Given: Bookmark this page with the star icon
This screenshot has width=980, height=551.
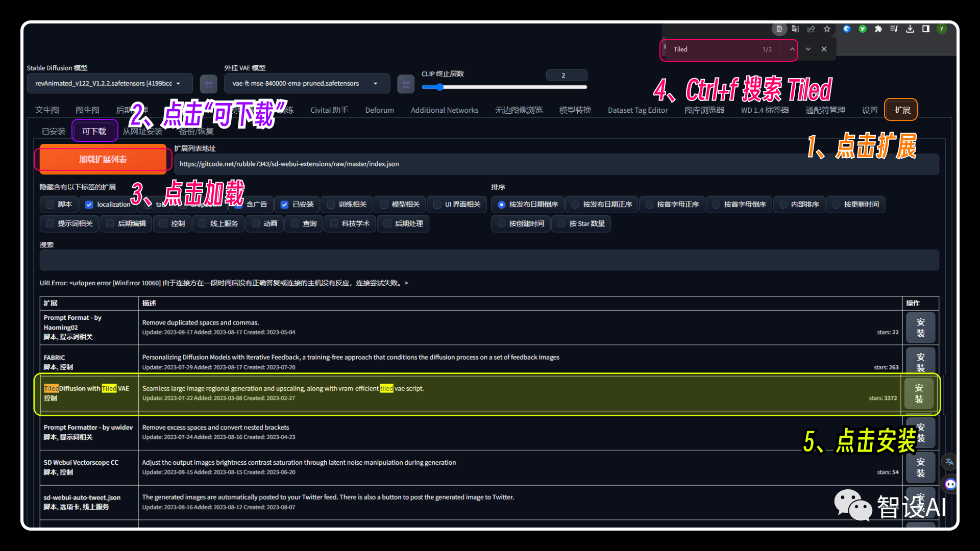Looking at the screenshot, I should (x=827, y=29).
